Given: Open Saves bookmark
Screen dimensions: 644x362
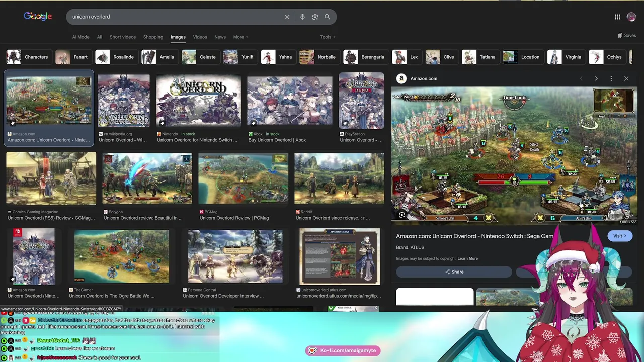Looking at the screenshot, I should (627, 36).
